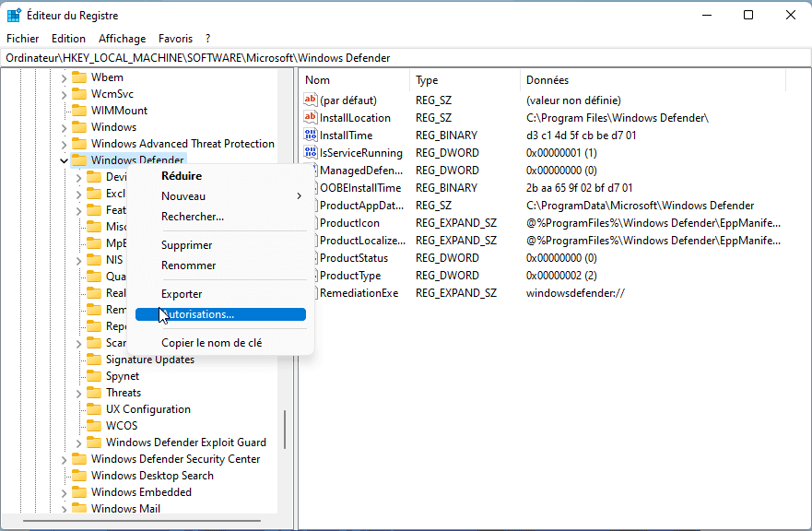Expand the Windows Advanced Threat Protection key
Screen dimensions: 812x531
tap(64, 144)
